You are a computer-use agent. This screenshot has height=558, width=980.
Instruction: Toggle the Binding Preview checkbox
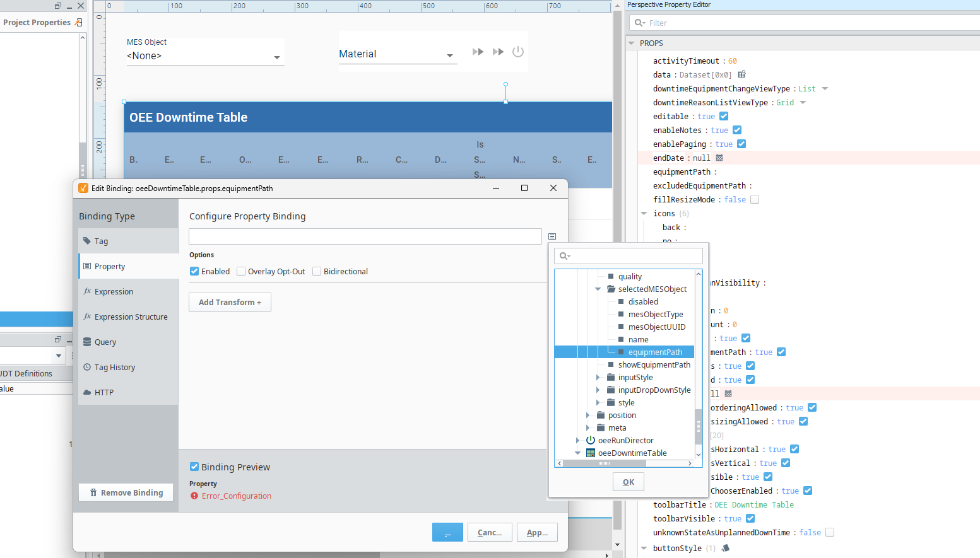tap(194, 467)
